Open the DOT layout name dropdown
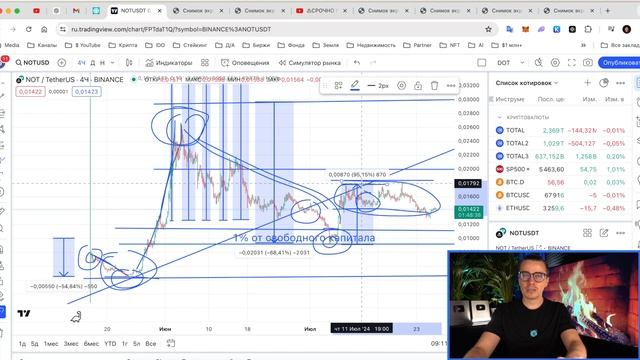Screen dimensions: 640x360 point(510,62)
